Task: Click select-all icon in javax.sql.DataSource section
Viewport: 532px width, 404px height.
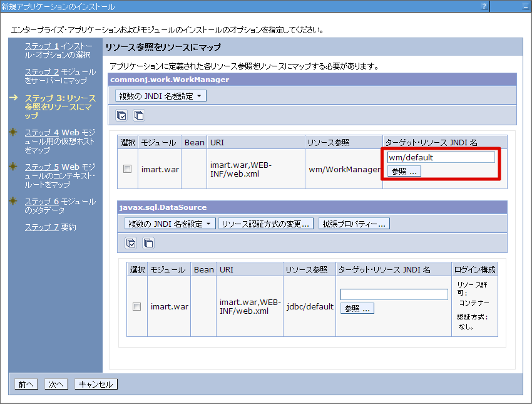Action: tap(131, 243)
